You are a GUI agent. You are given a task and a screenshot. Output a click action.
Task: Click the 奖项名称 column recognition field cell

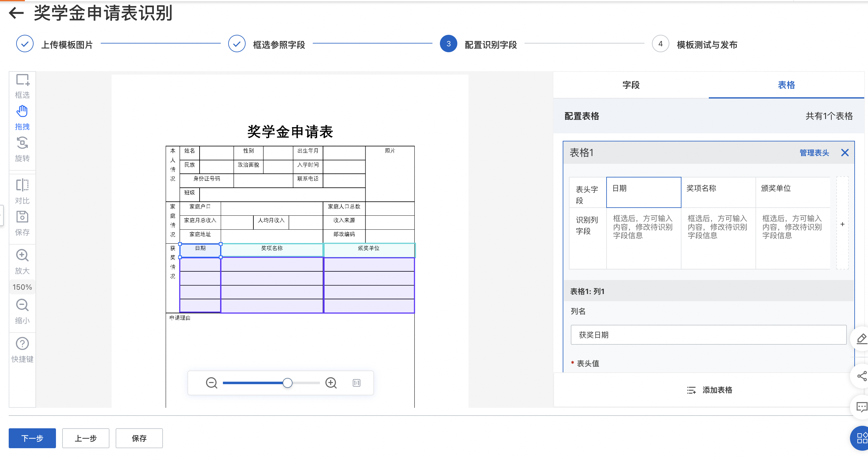tap(718, 238)
